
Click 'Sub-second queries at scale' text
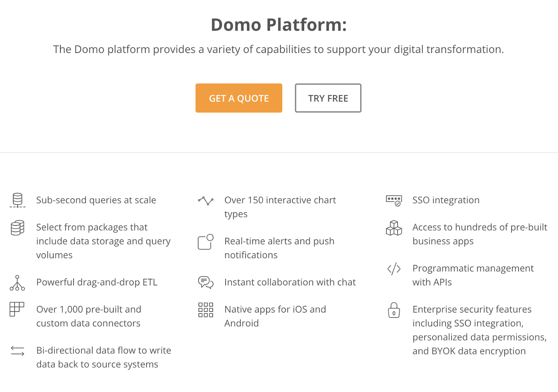click(96, 200)
